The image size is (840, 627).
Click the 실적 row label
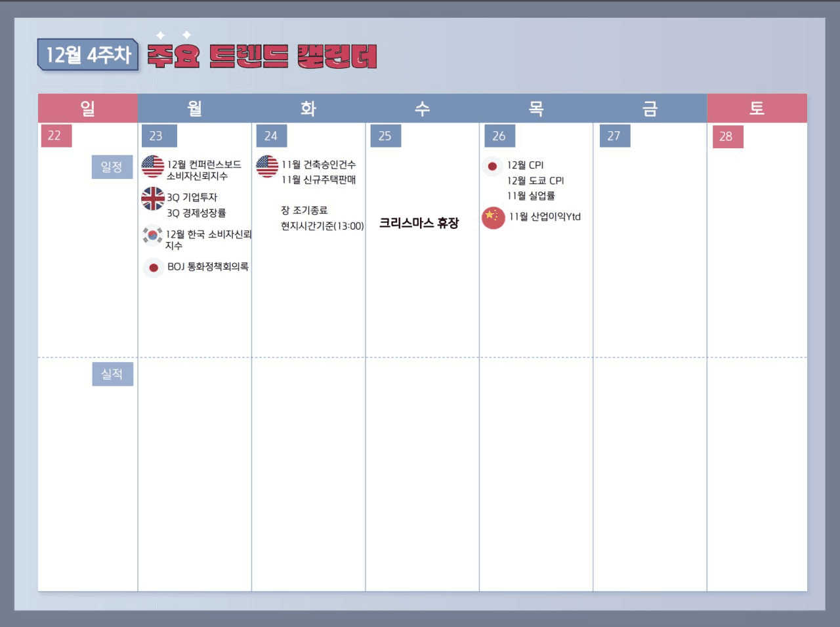[x=112, y=374]
